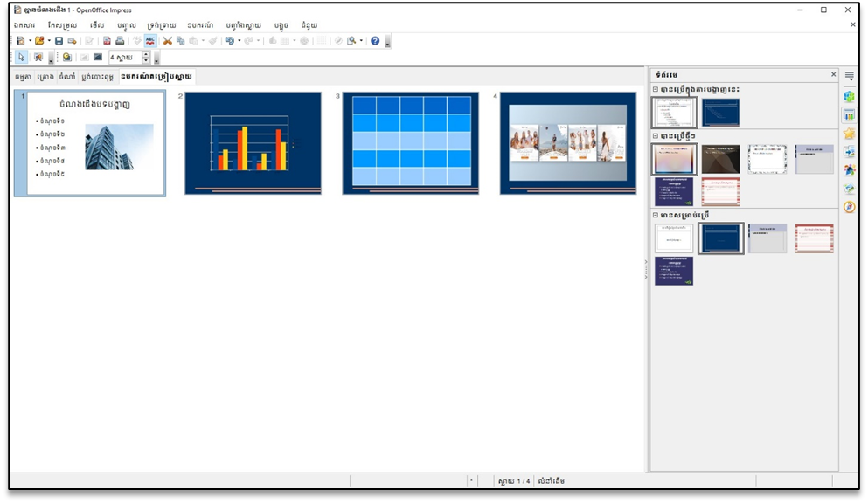Close the master pages sidebar panel
868x503 pixels.
833,75
